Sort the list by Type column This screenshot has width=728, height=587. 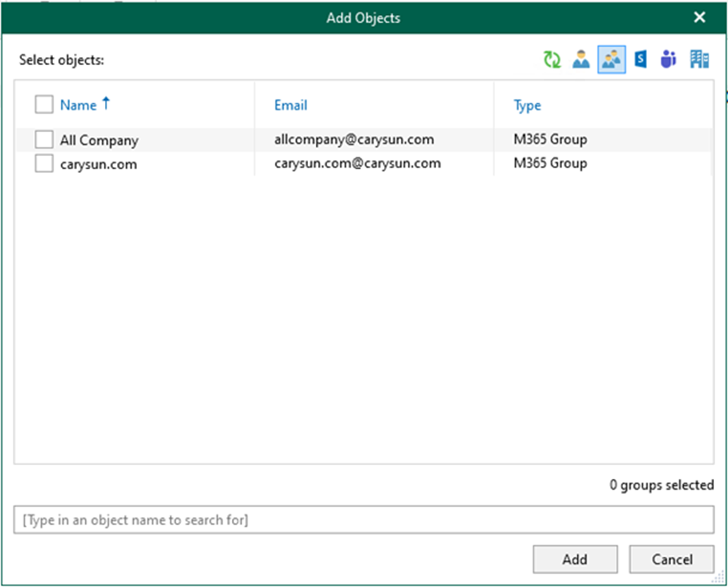(x=527, y=106)
